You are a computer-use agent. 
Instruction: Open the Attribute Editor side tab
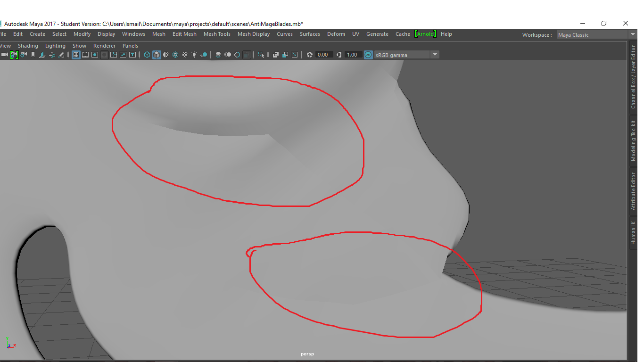(633, 190)
